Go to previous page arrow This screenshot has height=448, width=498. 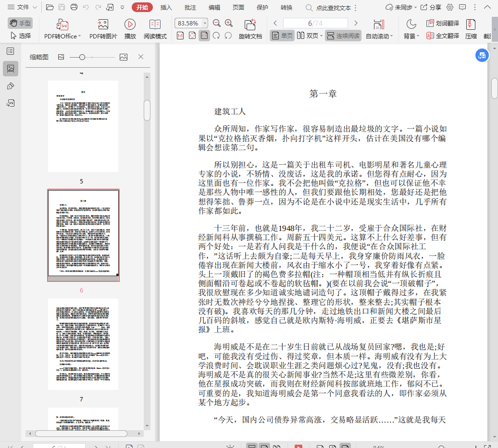(x=275, y=23)
